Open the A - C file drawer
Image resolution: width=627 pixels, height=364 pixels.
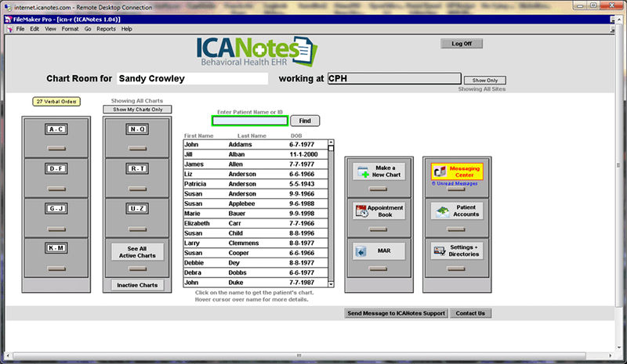pyautogui.click(x=56, y=129)
